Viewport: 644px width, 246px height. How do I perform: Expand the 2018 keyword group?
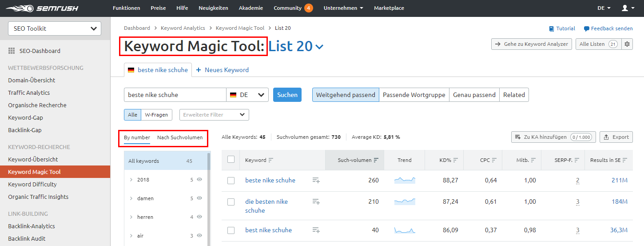point(131,180)
